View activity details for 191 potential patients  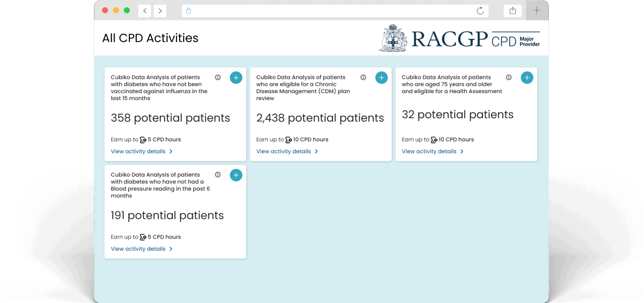[x=141, y=249]
